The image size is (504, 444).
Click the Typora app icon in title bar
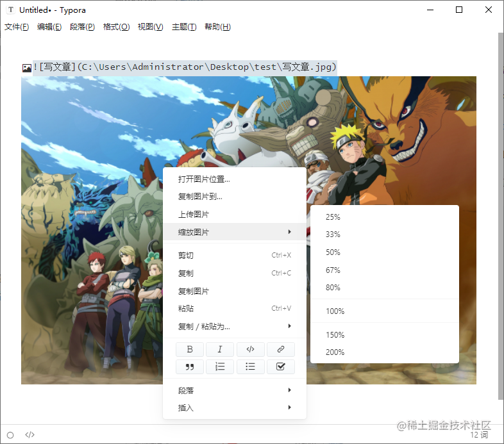click(x=11, y=10)
